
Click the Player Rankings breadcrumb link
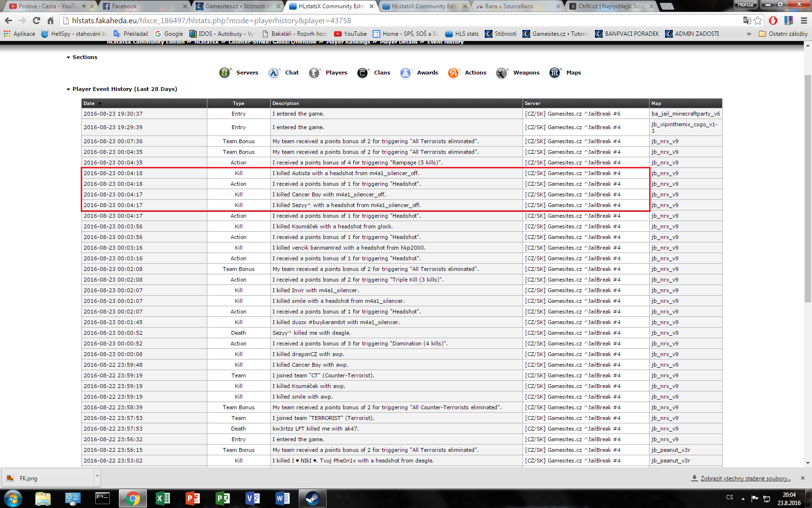click(348, 42)
